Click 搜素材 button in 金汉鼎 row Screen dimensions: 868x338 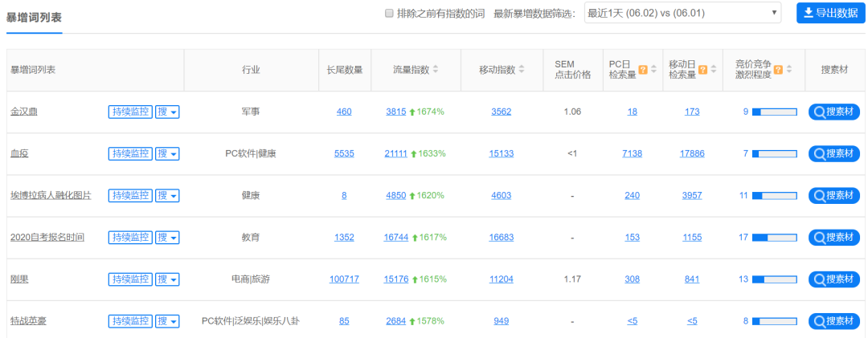pyautogui.click(x=834, y=112)
